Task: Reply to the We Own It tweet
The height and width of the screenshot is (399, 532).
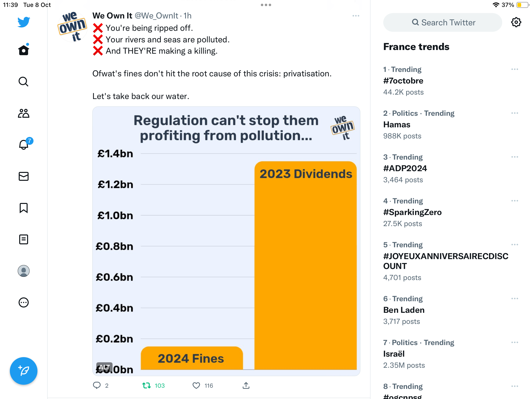Action: point(101,385)
